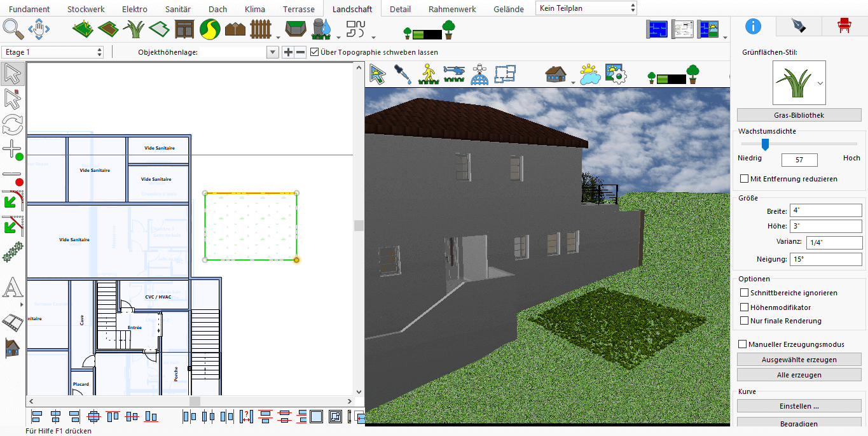
Task: Toggle 'Über Topographie schweben lassen' checkbox
Action: [x=315, y=52]
